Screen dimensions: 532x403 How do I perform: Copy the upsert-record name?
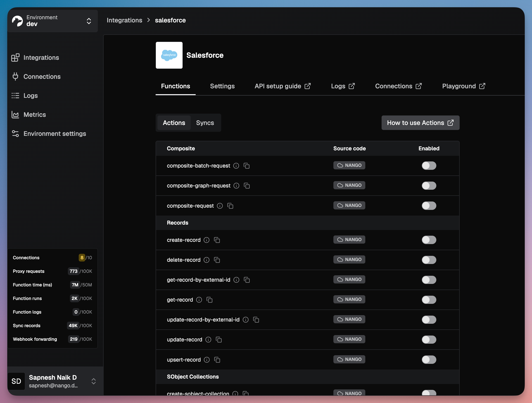click(217, 360)
